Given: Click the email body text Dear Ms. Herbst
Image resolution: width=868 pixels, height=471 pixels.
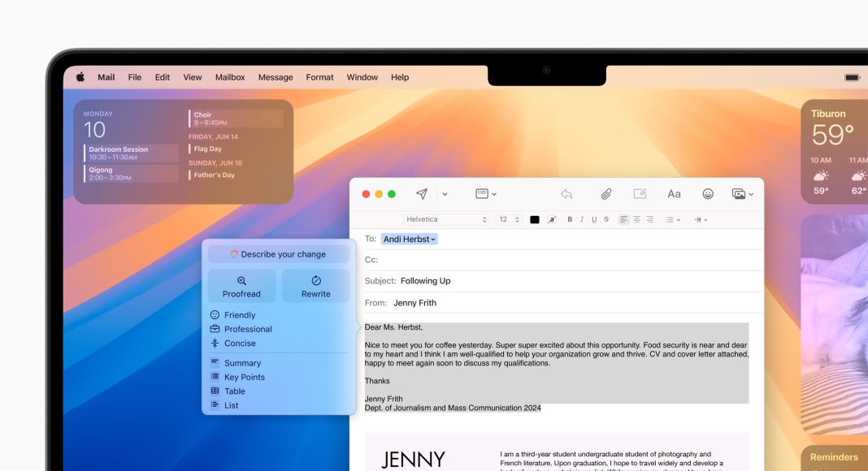Looking at the screenshot, I should point(393,327).
